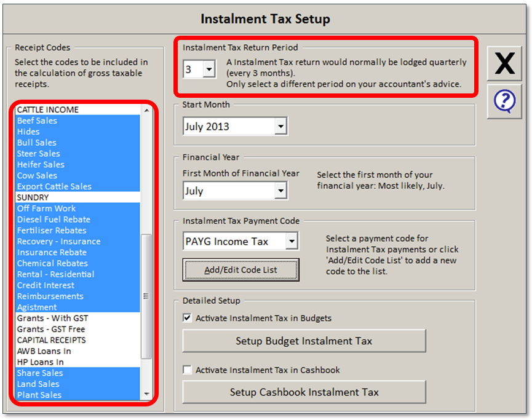Image resolution: width=532 pixels, height=420 pixels.
Task: Open help via the question mark icon
Action: click(504, 101)
